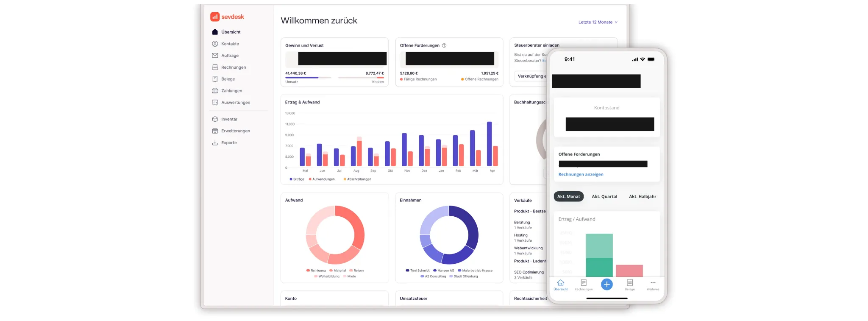868x321 pixels.
Task: Open Rechnungen via its sidebar icon
Action: tap(215, 67)
